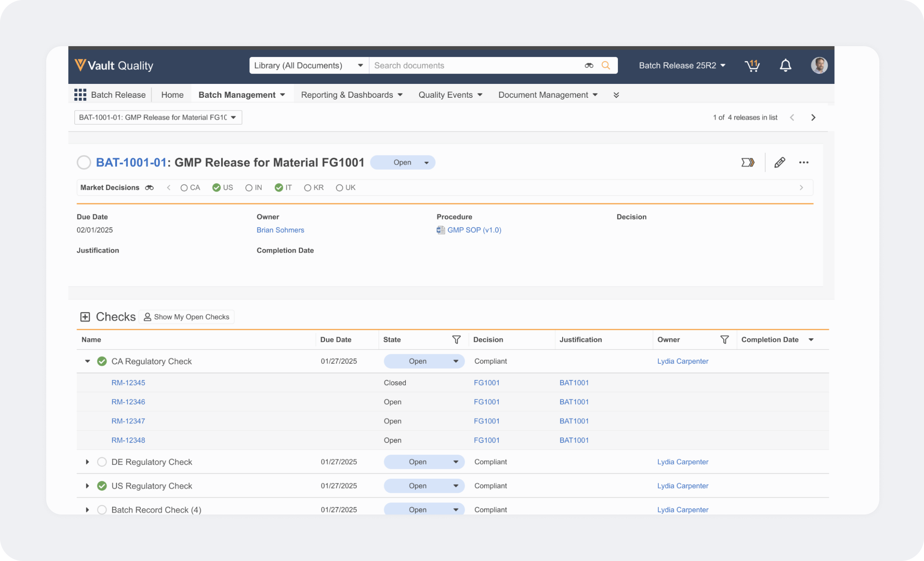Open the Library (All Documents) dropdown
The image size is (924, 561).
[309, 65]
